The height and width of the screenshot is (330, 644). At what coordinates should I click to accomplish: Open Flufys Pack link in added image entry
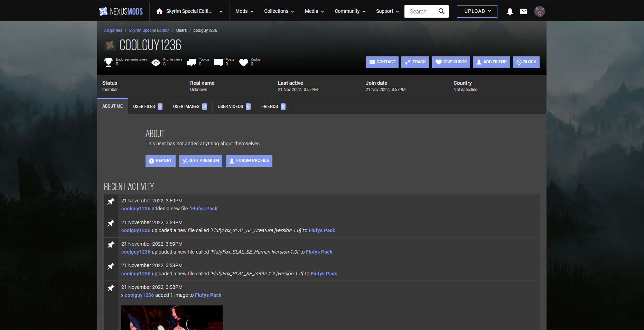point(208,295)
